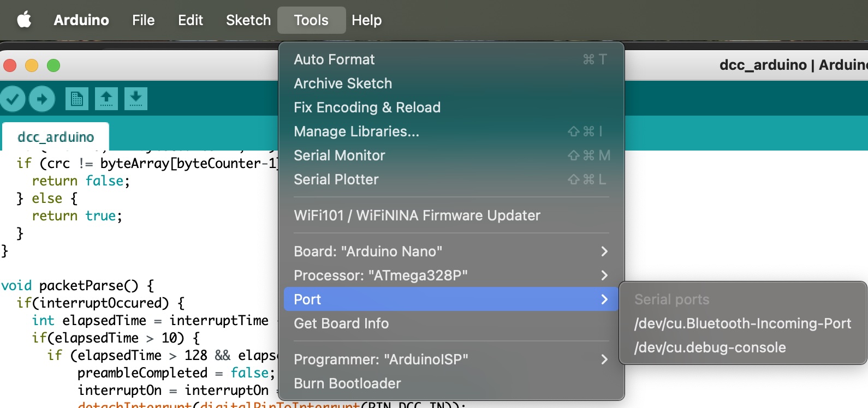The height and width of the screenshot is (408, 868).
Task: Select Auto Format from Tools menu
Action: point(451,59)
